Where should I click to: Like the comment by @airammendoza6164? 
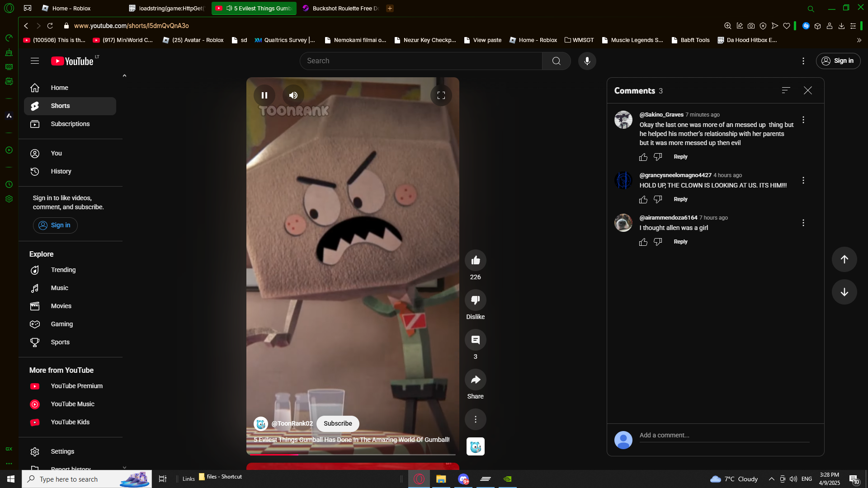(x=643, y=242)
